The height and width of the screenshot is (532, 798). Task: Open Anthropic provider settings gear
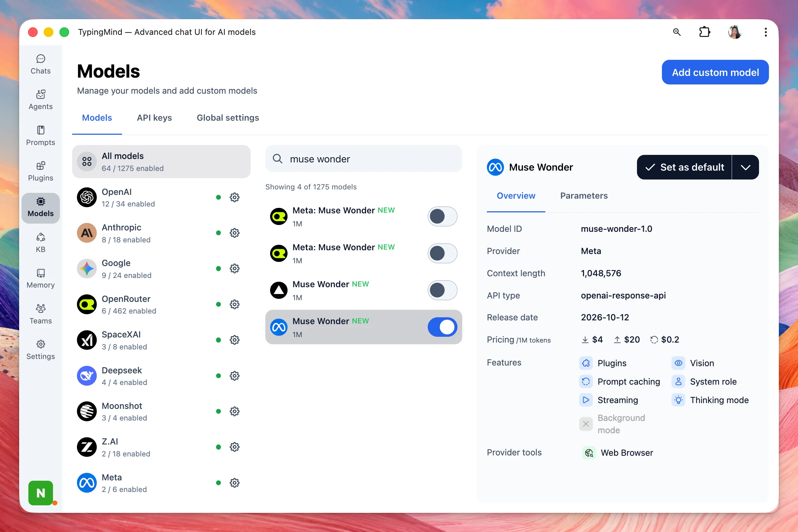click(235, 233)
